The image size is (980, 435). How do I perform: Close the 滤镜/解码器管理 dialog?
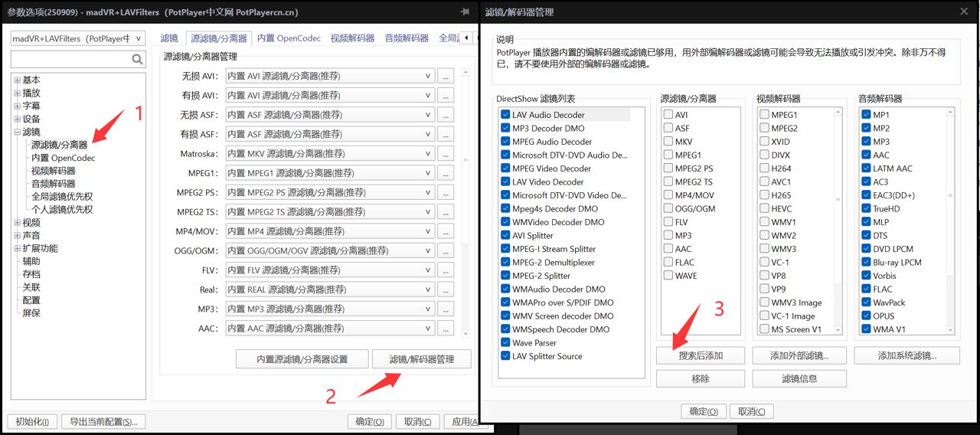tap(963, 11)
